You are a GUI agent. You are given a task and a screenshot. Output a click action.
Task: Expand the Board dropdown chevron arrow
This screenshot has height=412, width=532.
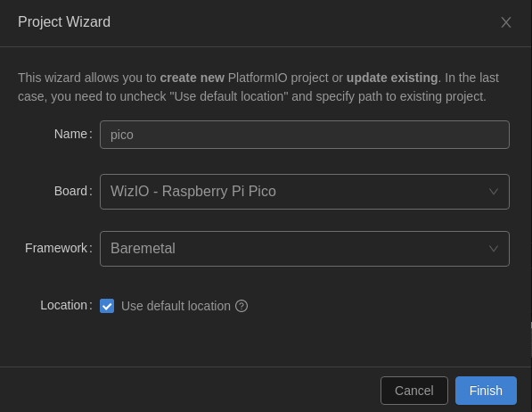[494, 192]
